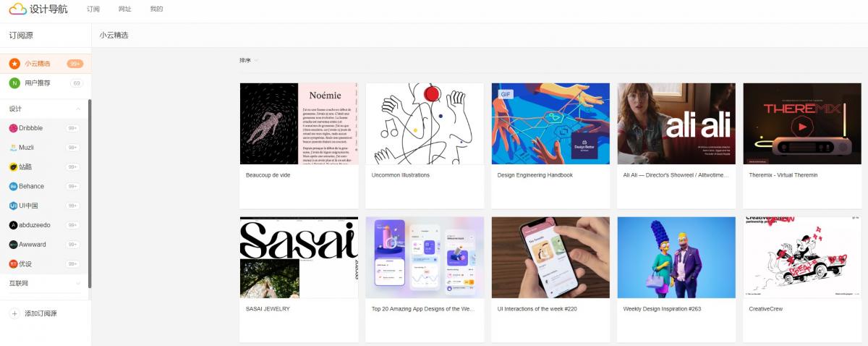Select the Behance icon in sidebar

click(13, 187)
